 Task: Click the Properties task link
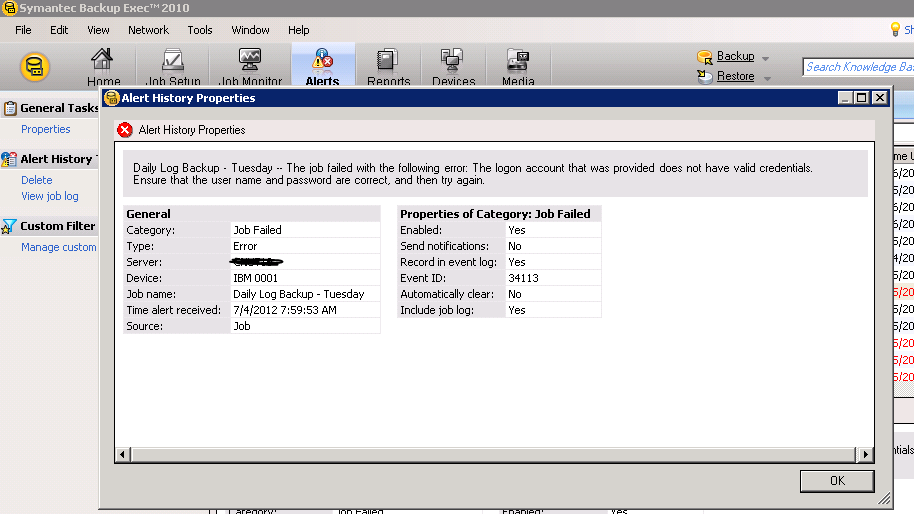45,129
